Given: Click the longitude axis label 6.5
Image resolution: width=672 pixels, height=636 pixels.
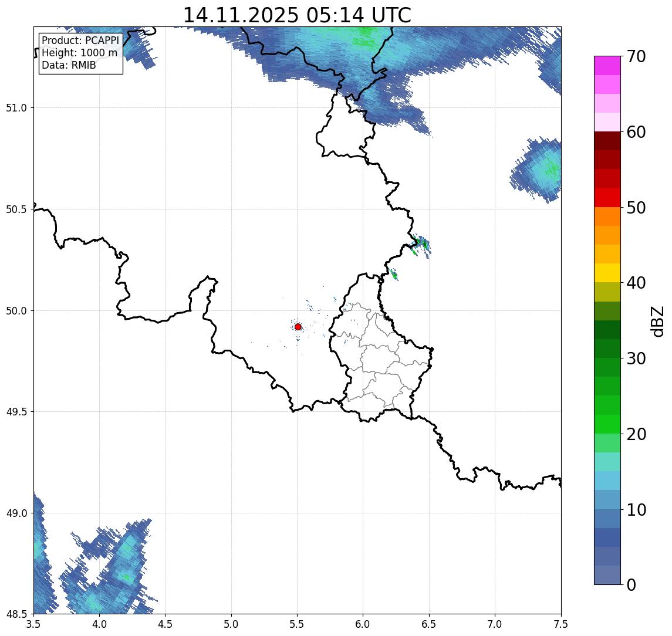Looking at the screenshot, I should point(429,624).
